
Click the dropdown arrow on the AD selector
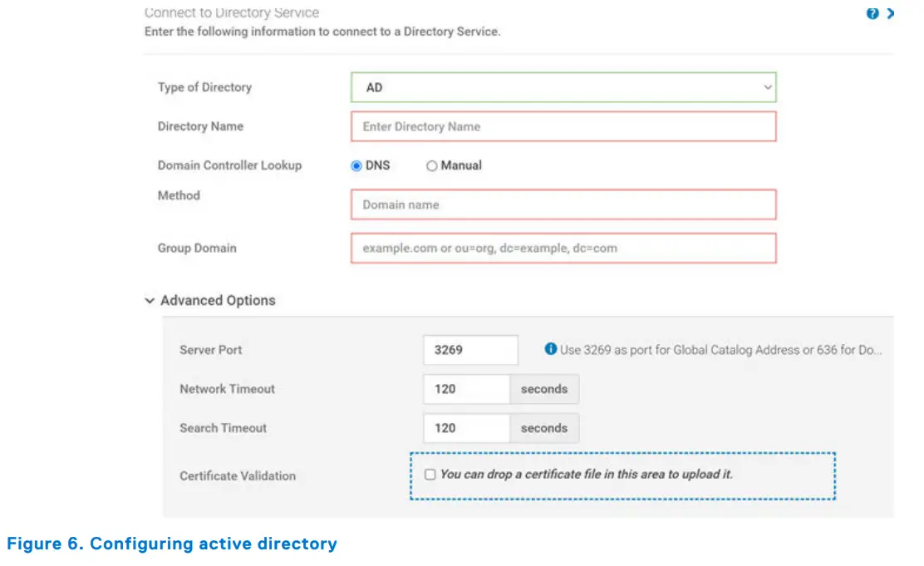tap(767, 86)
